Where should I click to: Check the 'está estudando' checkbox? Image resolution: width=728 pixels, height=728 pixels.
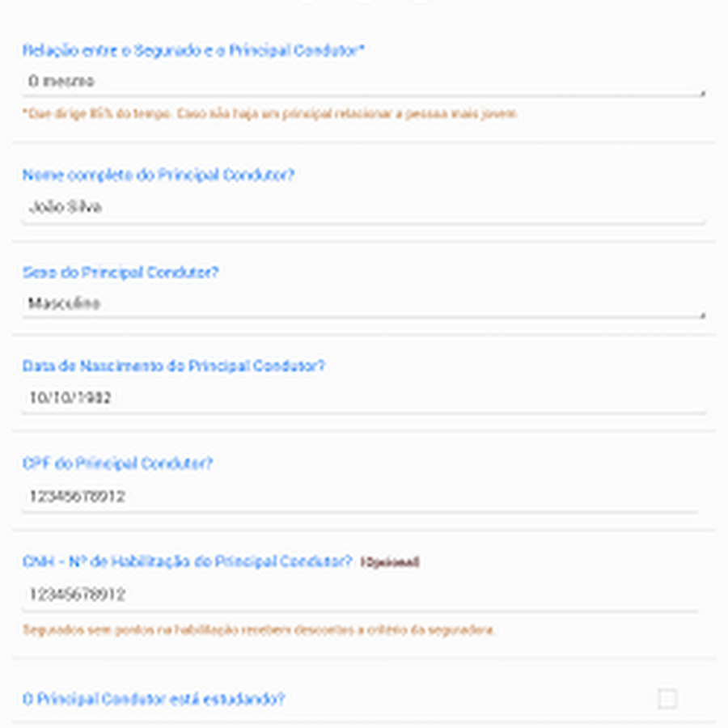(x=667, y=699)
